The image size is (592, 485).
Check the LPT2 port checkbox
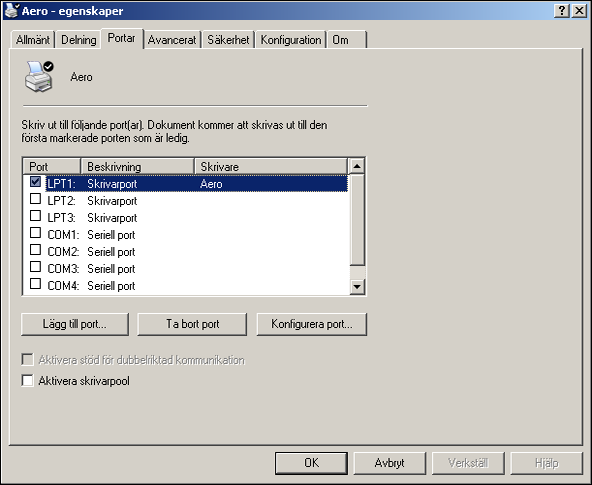click(35, 199)
